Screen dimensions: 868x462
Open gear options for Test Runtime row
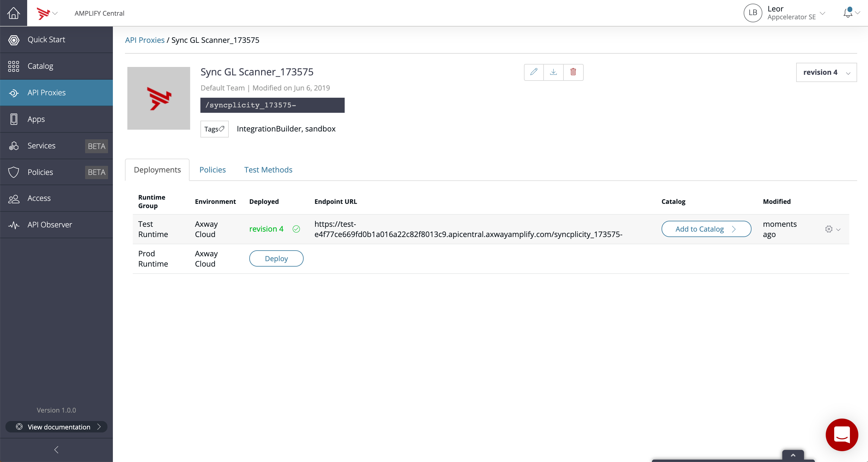tap(832, 229)
